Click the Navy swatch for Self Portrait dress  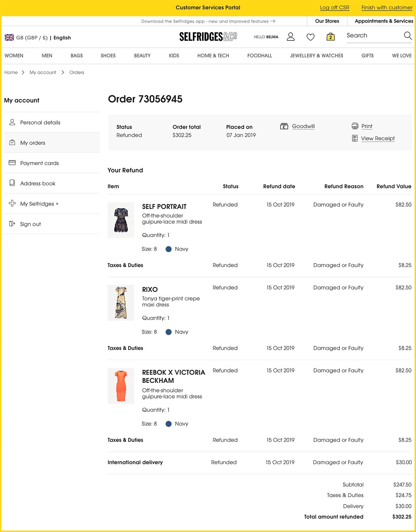tap(169, 249)
